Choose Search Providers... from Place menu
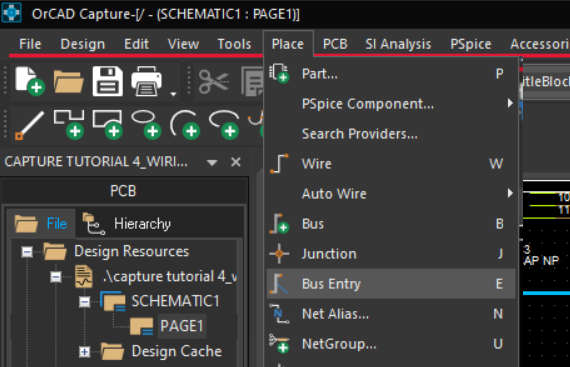Image resolution: width=570 pixels, height=367 pixels. (391, 134)
